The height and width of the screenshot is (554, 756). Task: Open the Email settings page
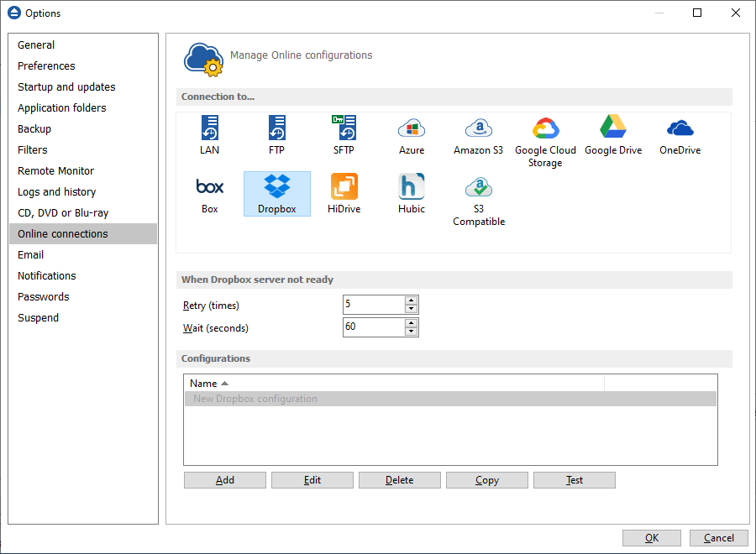(83, 255)
